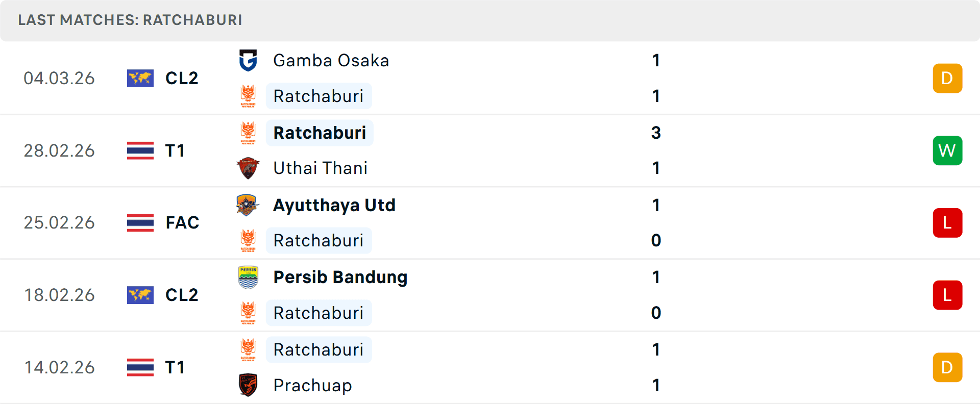The height and width of the screenshot is (404, 980).
Task: Select the Ayutthaya Utd team name
Action: click(334, 205)
